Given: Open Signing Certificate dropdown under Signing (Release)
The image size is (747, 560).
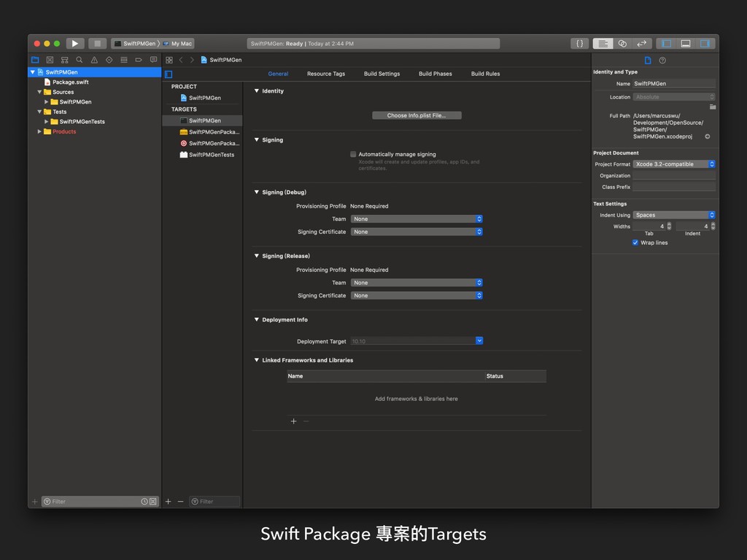Looking at the screenshot, I should (417, 296).
